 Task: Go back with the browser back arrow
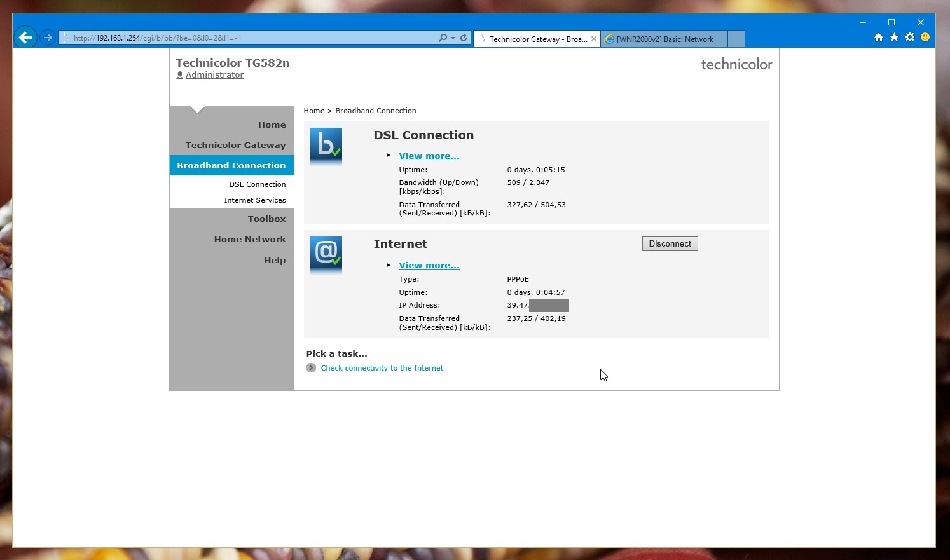25,38
